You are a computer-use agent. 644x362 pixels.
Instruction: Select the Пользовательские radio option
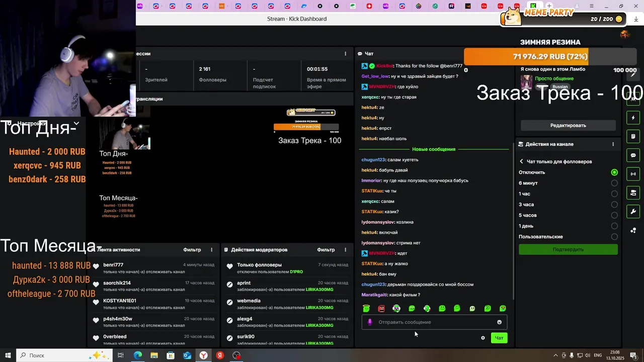[x=614, y=237]
